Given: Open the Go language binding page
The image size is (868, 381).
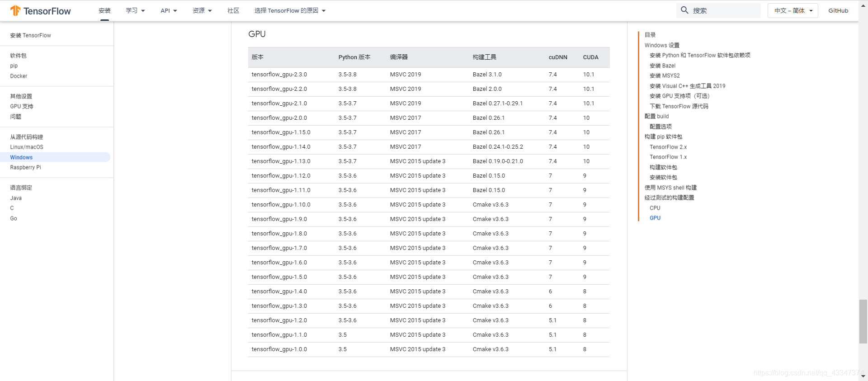Looking at the screenshot, I should 14,218.
